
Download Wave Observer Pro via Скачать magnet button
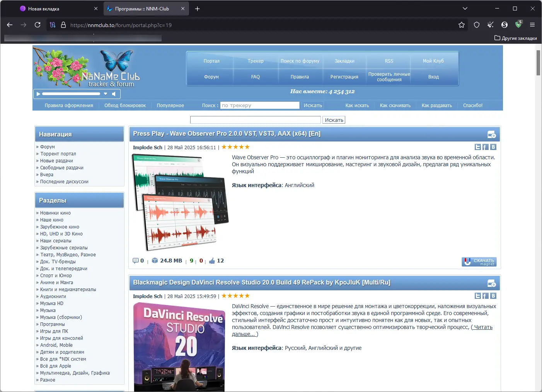pos(479,262)
